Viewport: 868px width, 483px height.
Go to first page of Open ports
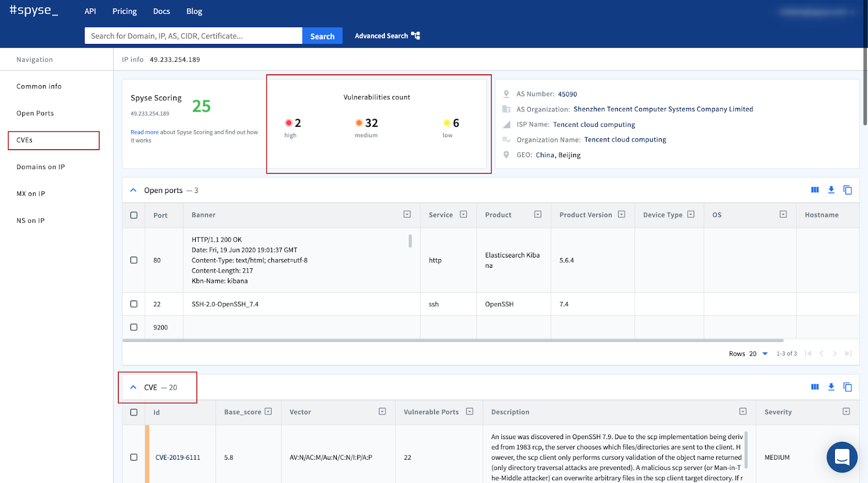(x=808, y=353)
